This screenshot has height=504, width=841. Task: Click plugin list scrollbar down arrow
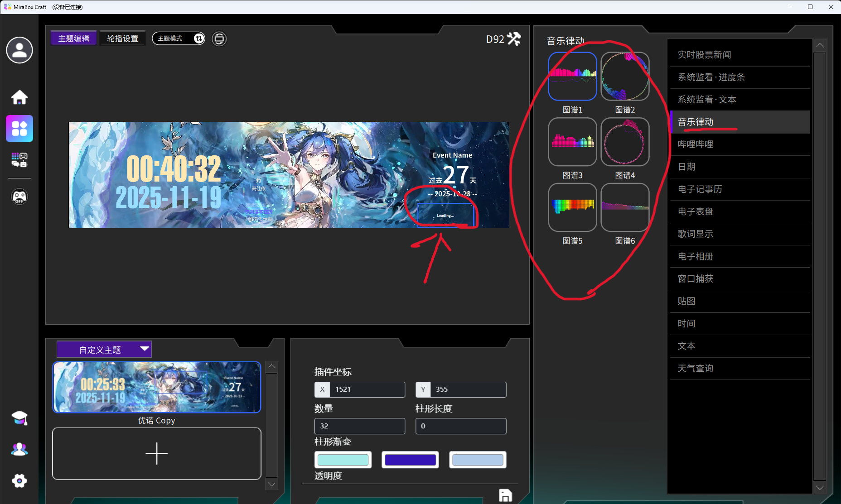tap(820, 488)
